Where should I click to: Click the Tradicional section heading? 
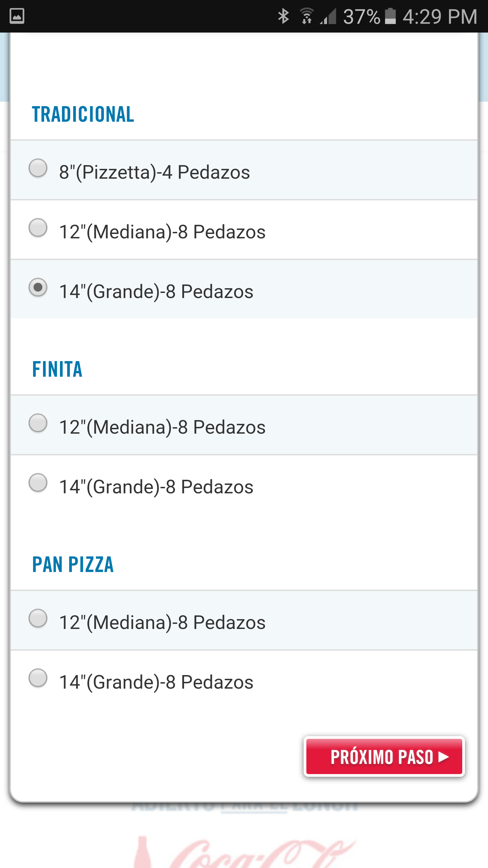83,114
